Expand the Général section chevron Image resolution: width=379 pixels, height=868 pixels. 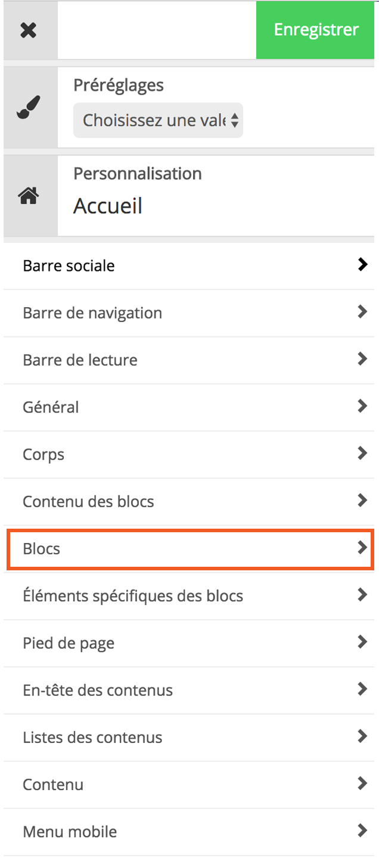point(362,406)
